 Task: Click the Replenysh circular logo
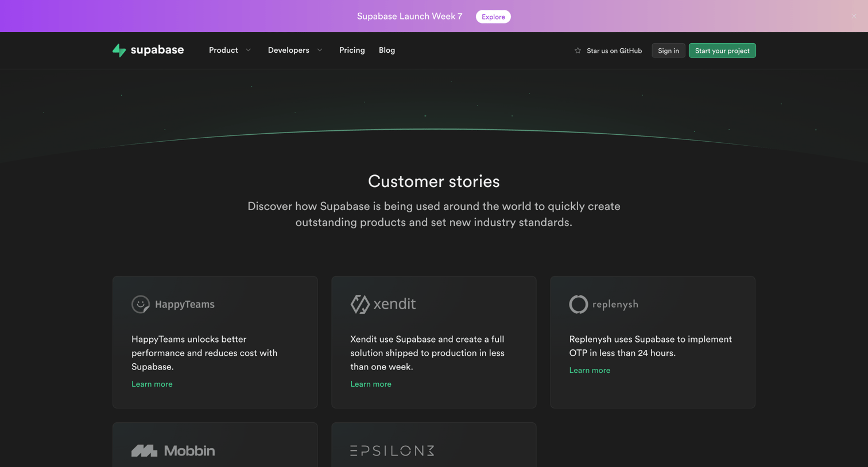coord(578,304)
